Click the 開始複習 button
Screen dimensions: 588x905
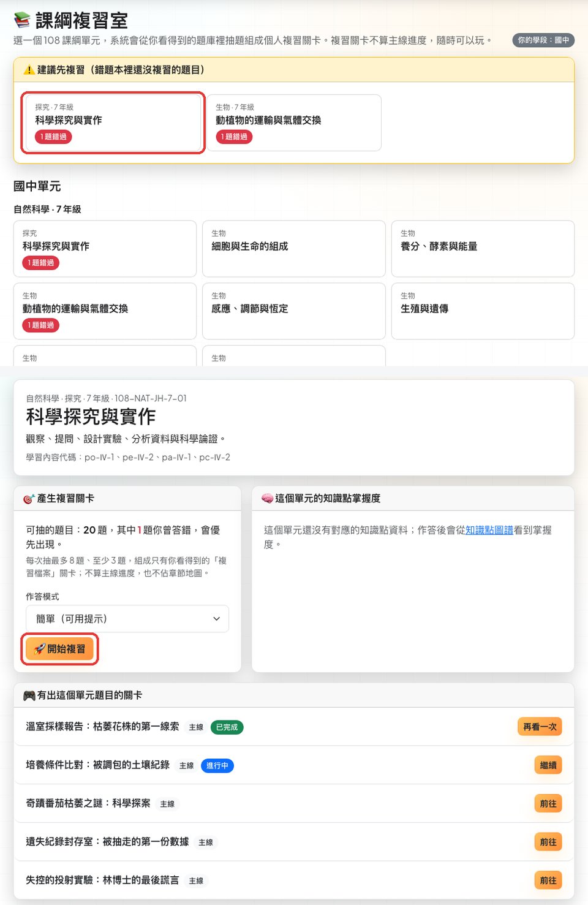point(60,649)
